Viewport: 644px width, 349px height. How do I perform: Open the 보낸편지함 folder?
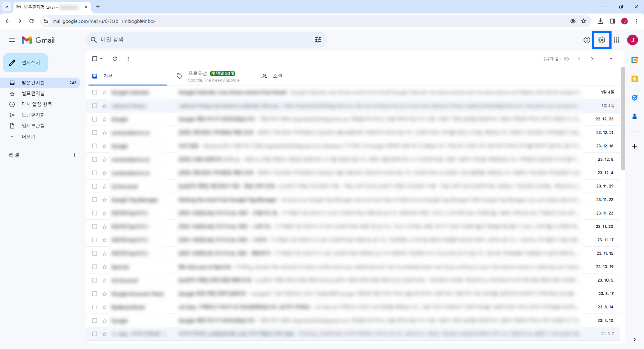point(33,115)
